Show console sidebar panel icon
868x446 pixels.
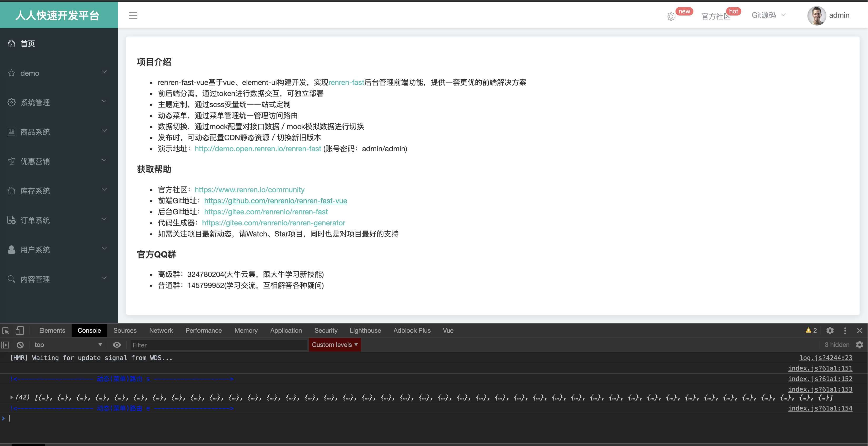5,345
